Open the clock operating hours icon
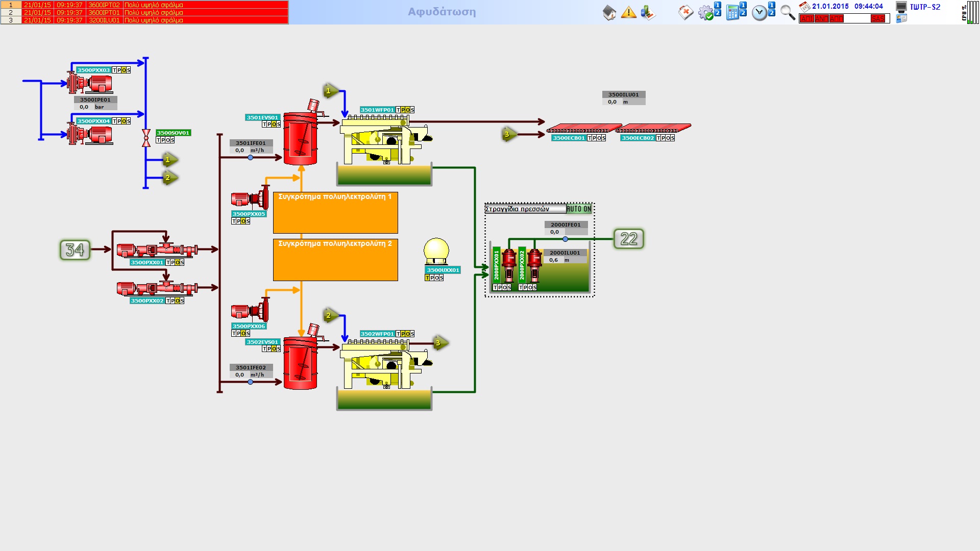Screen dimensions: 980x551 tap(759, 13)
